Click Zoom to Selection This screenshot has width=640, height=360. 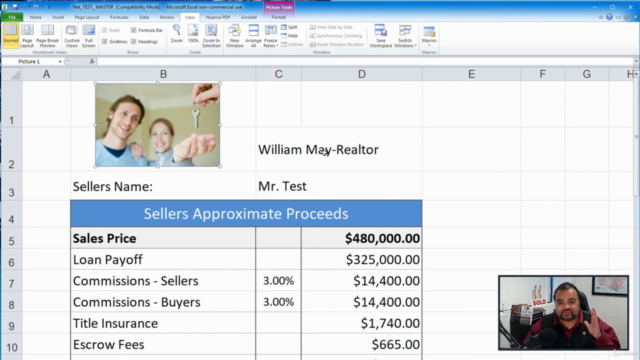211,36
